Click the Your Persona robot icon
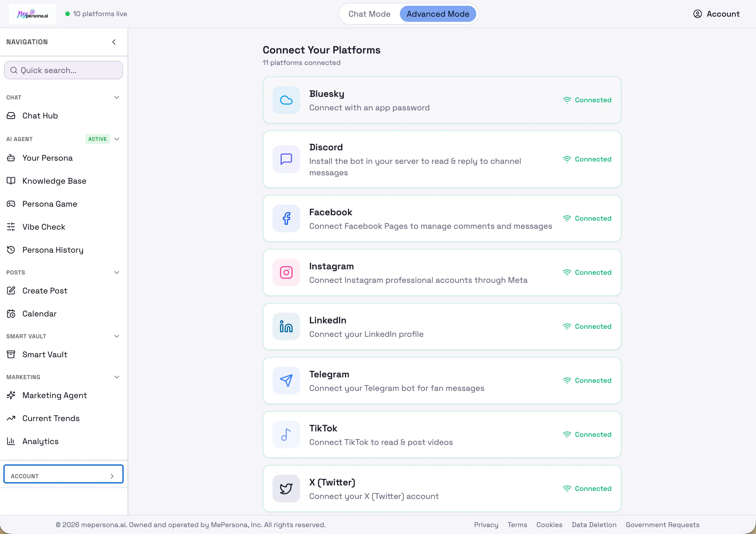756x534 pixels. tap(11, 158)
